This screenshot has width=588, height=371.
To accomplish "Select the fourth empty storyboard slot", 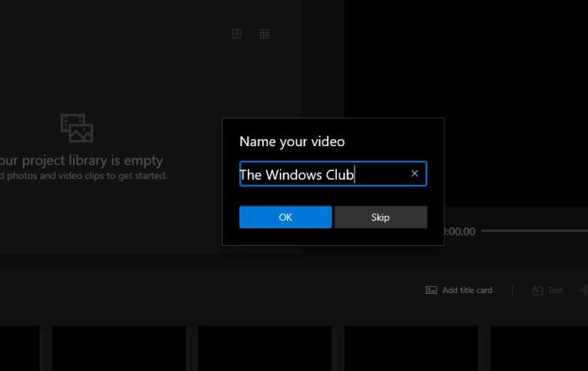I will [x=412, y=348].
